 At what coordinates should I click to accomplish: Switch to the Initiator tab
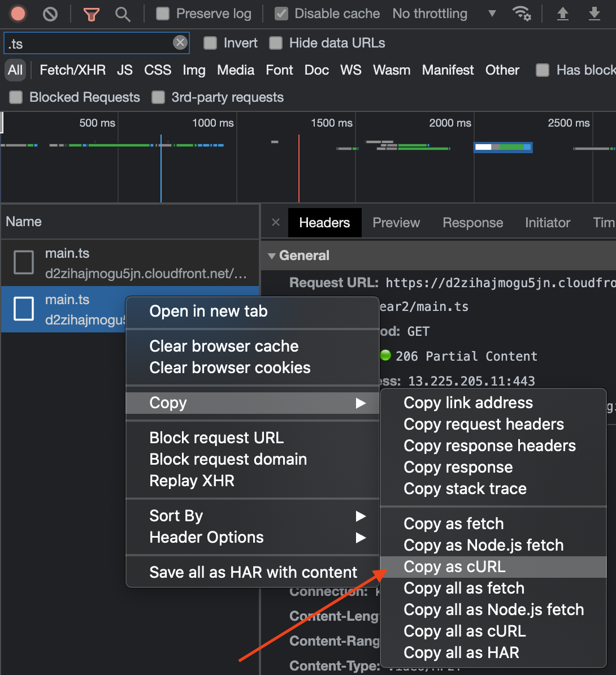point(547,223)
